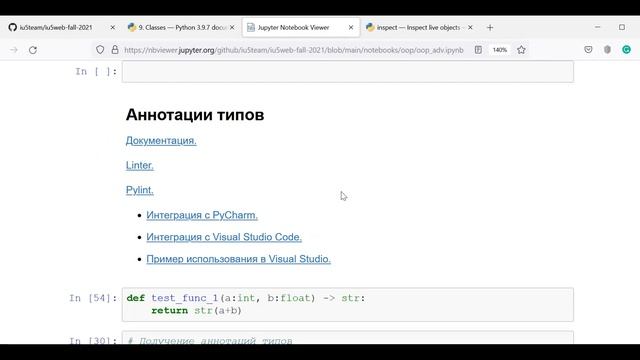Click the nbviewer URL address bar
640x360 pixels.
pyautogui.click(x=294, y=50)
